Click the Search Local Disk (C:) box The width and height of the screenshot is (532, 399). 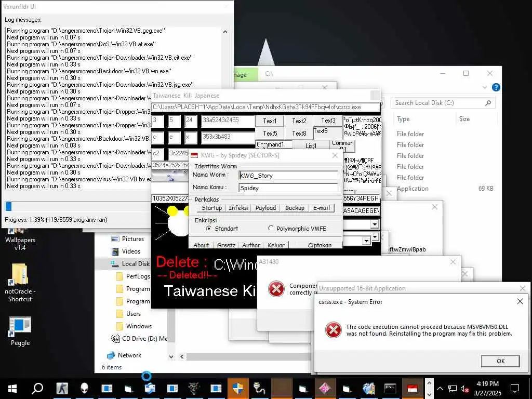[x=443, y=103]
